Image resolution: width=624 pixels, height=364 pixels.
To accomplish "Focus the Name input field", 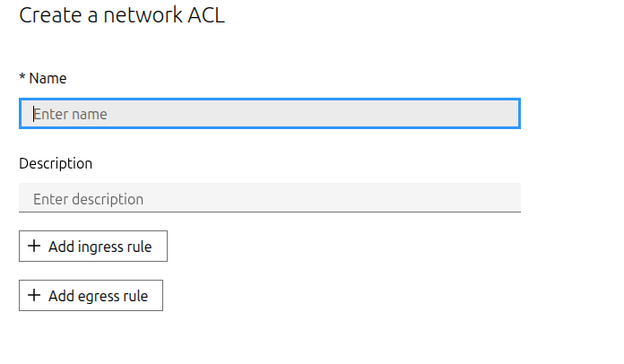I will (x=269, y=114).
